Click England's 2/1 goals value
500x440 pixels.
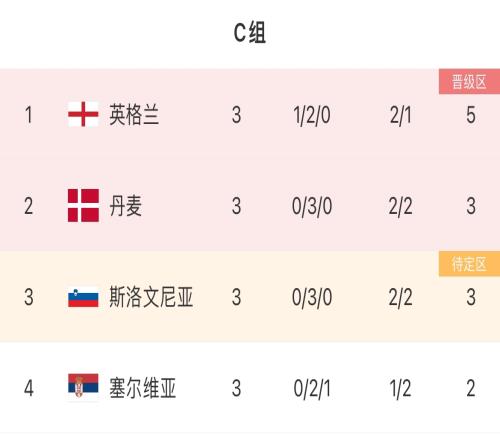pos(400,115)
